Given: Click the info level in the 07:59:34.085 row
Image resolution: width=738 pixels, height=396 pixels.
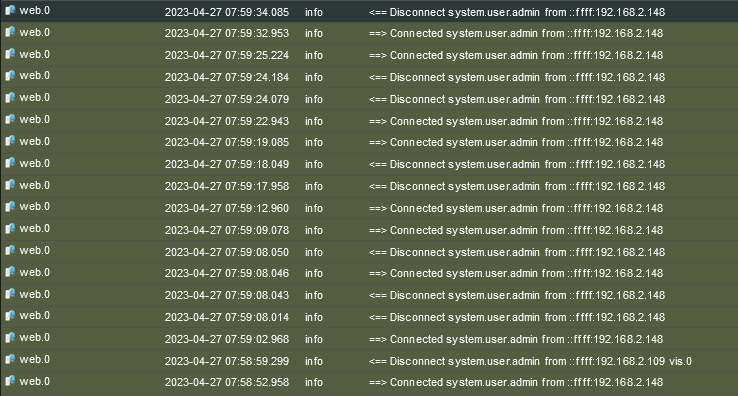Looking at the screenshot, I should [x=313, y=12].
